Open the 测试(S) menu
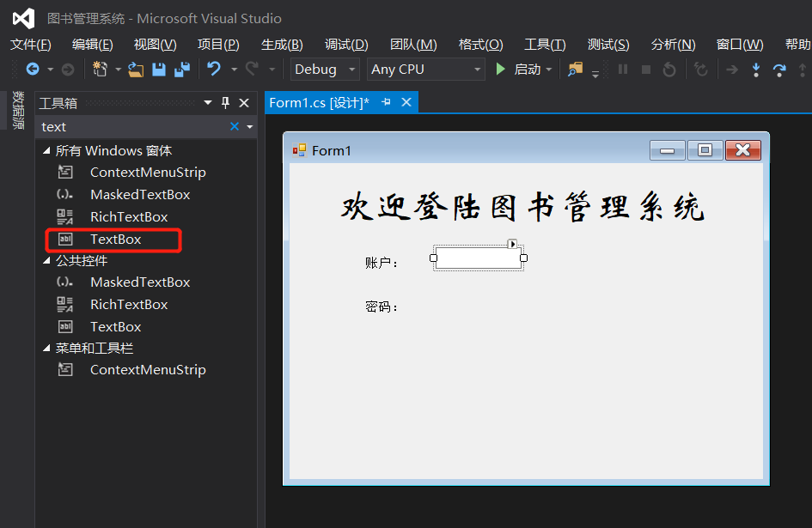This screenshot has height=528, width=812. [x=608, y=45]
